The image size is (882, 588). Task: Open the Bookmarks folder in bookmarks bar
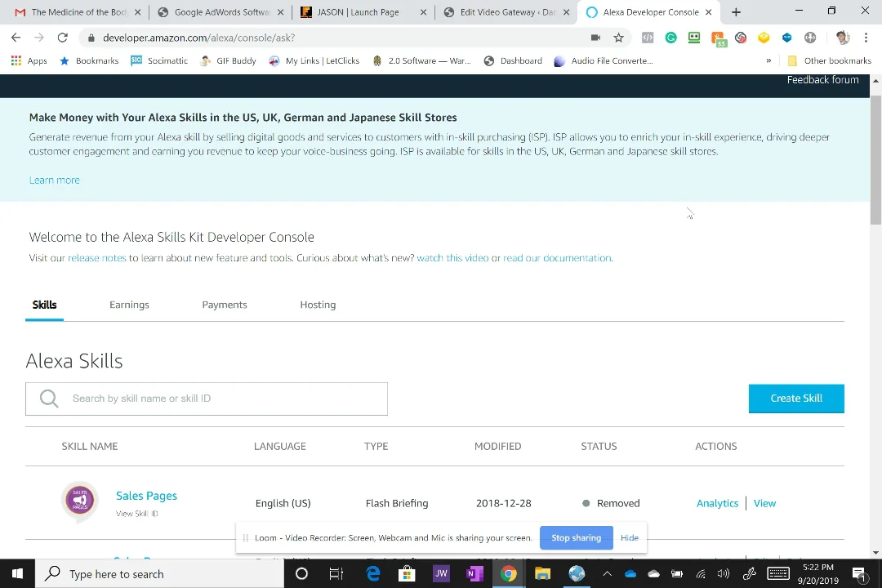point(89,60)
